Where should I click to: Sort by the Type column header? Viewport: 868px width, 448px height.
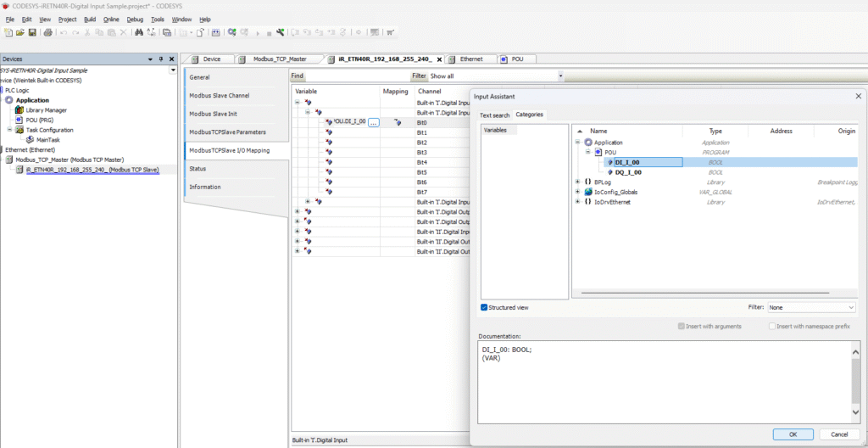click(x=715, y=131)
